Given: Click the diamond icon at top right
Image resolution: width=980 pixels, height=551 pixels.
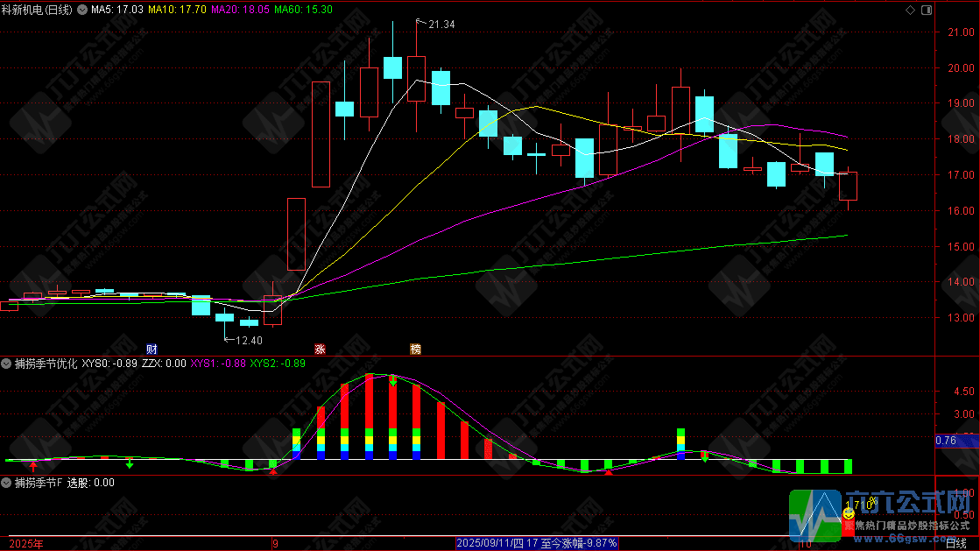Looking at the screenshot, I should (x=909, y=10).
